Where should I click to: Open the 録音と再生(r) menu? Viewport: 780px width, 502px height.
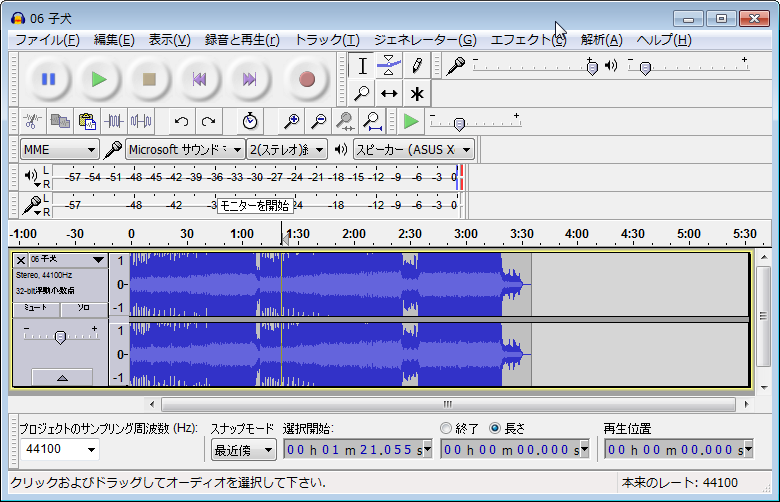[x=242, y=40]
